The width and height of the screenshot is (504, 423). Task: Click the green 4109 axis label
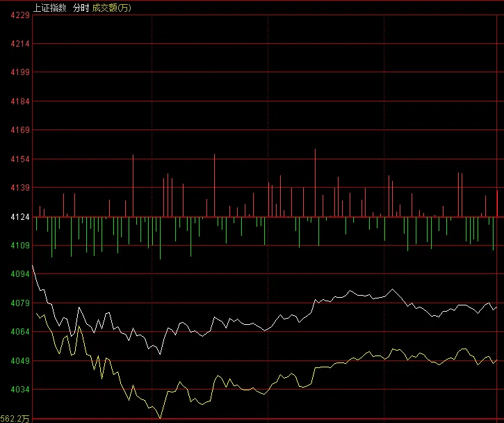pos(20,246)
